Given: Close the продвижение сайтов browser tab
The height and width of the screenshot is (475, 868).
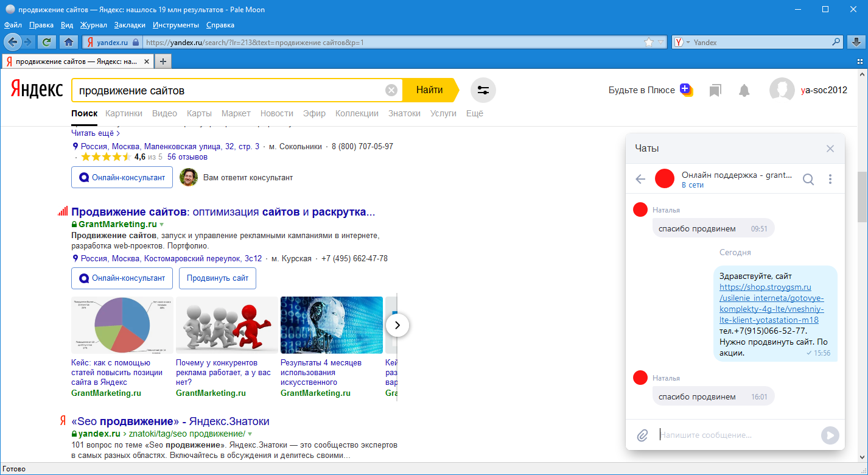Looking at the screenshot, I should [x=146, y=62].
